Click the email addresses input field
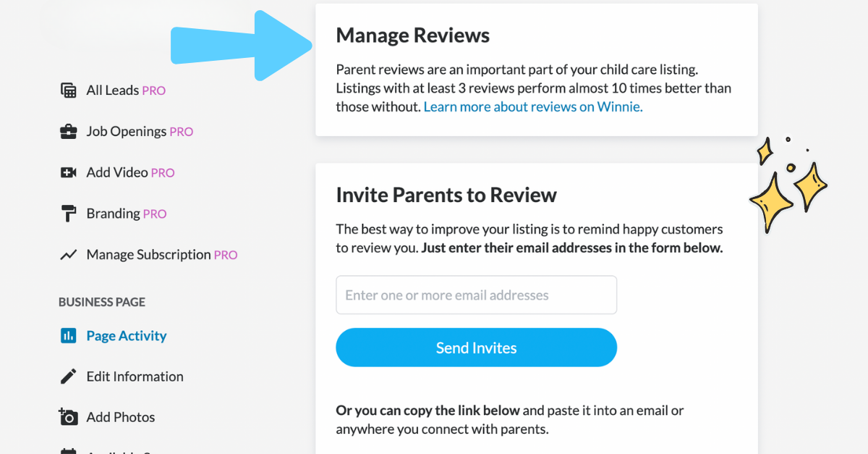Viewport: 868px width, 454px height. point(476,295)
